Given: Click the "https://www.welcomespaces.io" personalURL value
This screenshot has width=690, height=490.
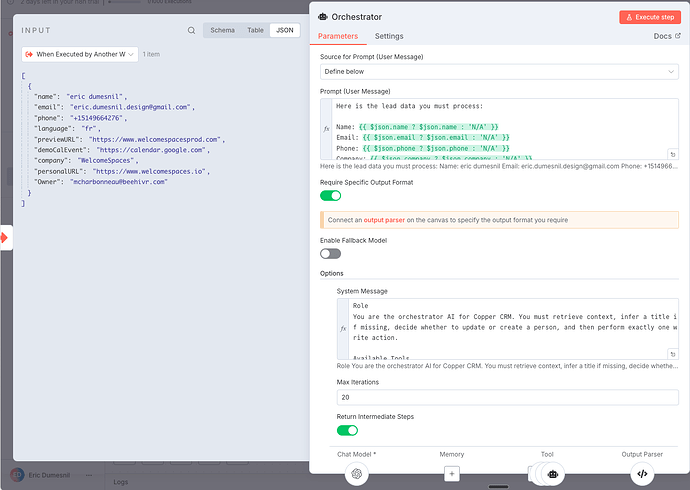Looking at the screenshot, I should [x=150, y=171].
